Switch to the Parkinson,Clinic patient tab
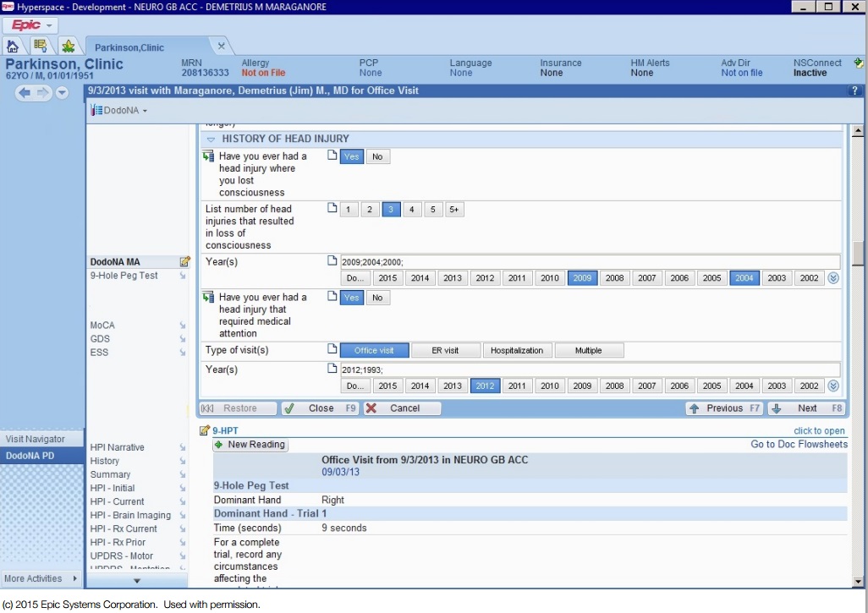Viewport: 868px width, 613px height. pos(129,47)
